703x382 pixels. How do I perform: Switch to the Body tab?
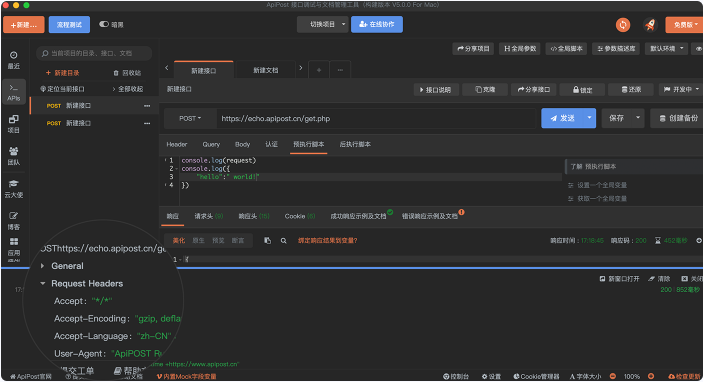click(243, 144)
